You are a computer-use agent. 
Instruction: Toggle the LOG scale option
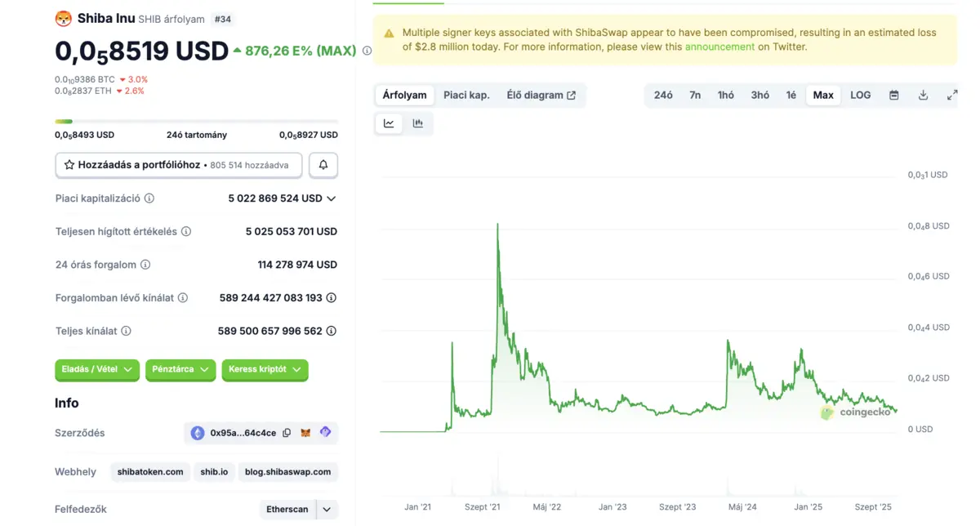(x=860, y=96)
